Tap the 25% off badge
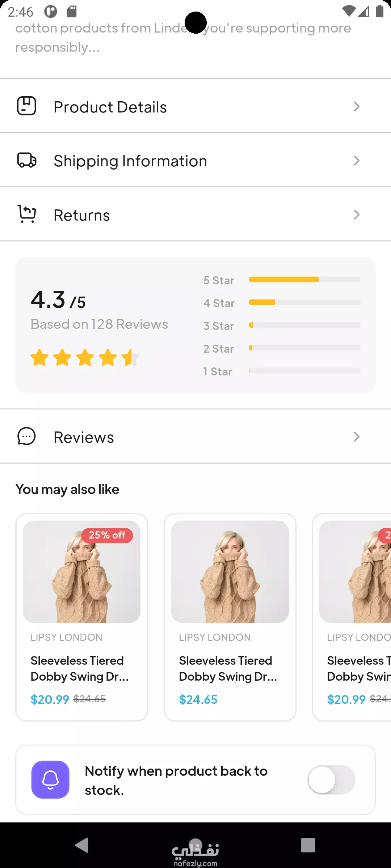The height and width of the screenshot is (868, 391). click(x=107, y=535)
